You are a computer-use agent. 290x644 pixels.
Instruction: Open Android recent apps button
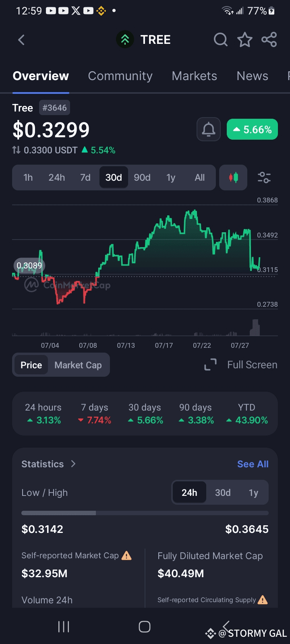click(x=64, y=627)
